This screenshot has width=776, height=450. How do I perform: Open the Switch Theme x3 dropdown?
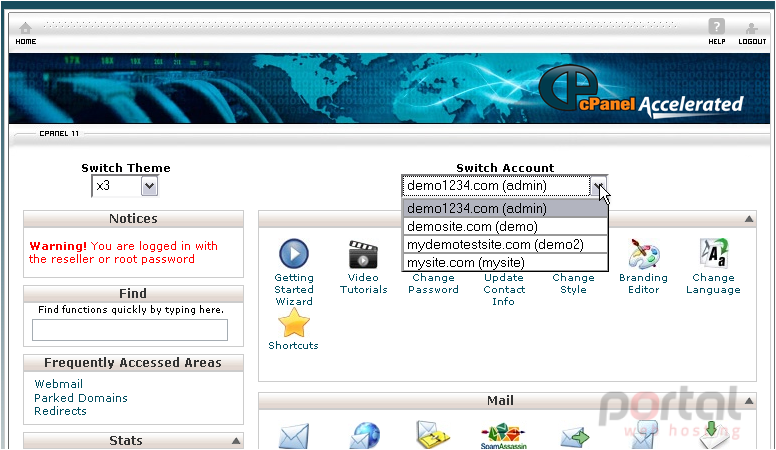pyautogui.click(x=125, y=186)
